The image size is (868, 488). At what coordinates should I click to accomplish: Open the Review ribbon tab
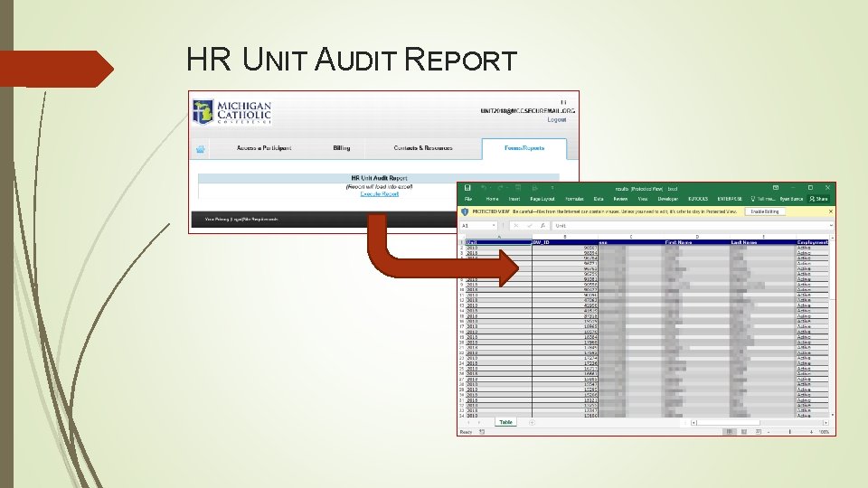(620, 199)
